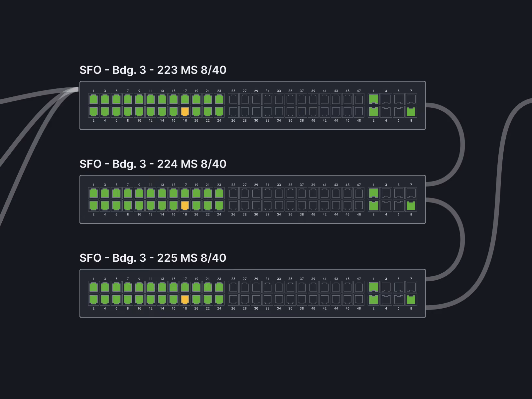Select uplink port 1 on 225 MS switch
Viewport: 532px width, 399px height.
pyautogui.click(x=374, y=287)
